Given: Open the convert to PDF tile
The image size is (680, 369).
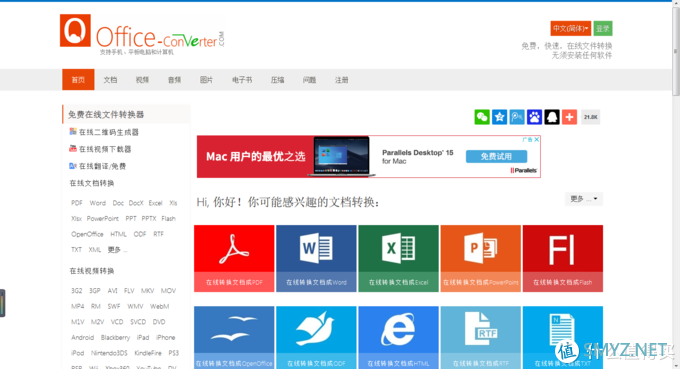Looking at the screenshot, I should [x=234, y=258].
